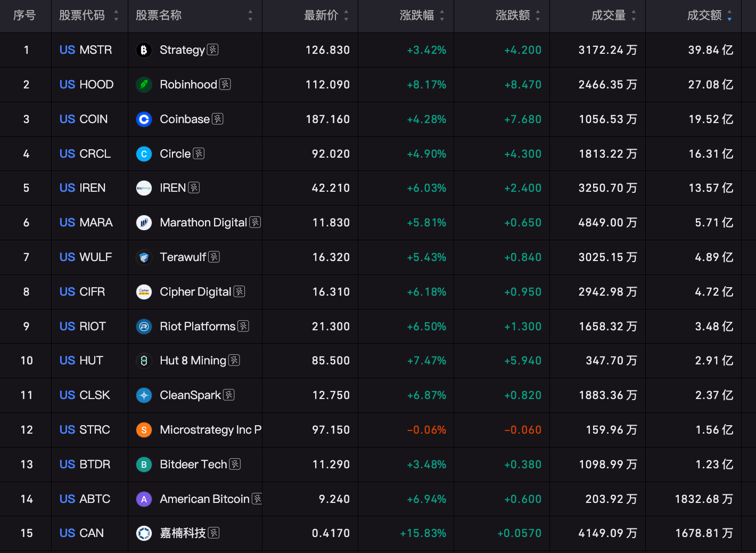Screen dimensions: 756x553
Task: Sort by 成交量 using its sort arrows
Action: [x=634, y=16]
